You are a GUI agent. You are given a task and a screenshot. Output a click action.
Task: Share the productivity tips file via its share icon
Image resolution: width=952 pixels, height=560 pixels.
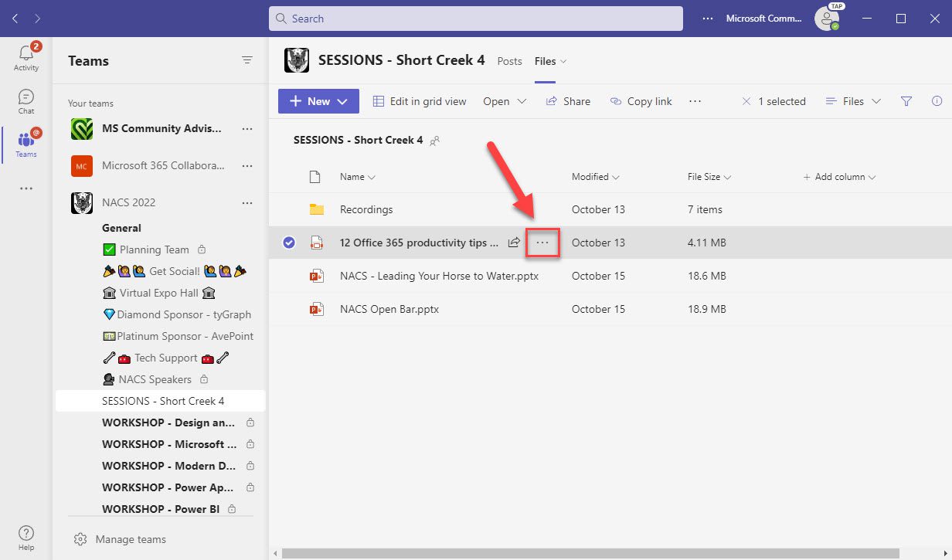[514, 242]
